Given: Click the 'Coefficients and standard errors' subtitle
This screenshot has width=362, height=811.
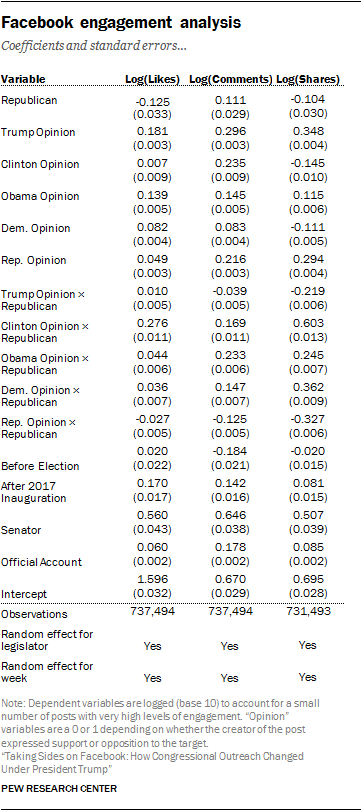Looking at the screenshot, I should click(x=94, y=47).
